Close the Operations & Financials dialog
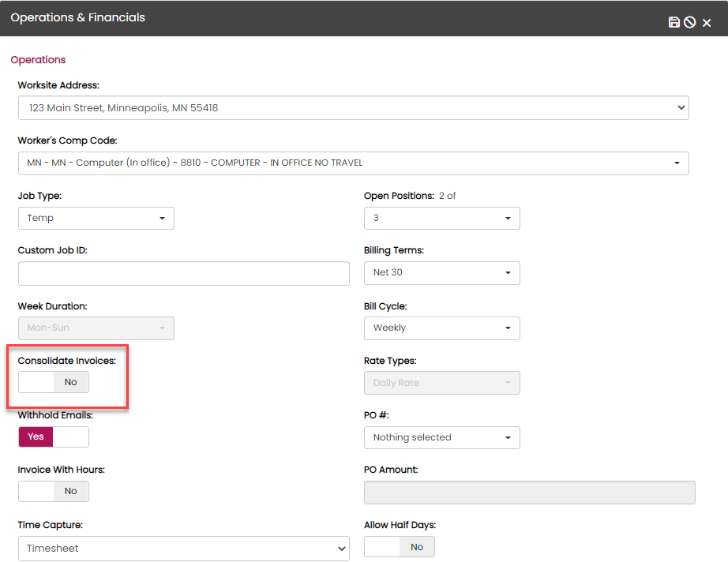Image resolution: width=728 pixels, height=562 pixels. (x=707, y=23)
